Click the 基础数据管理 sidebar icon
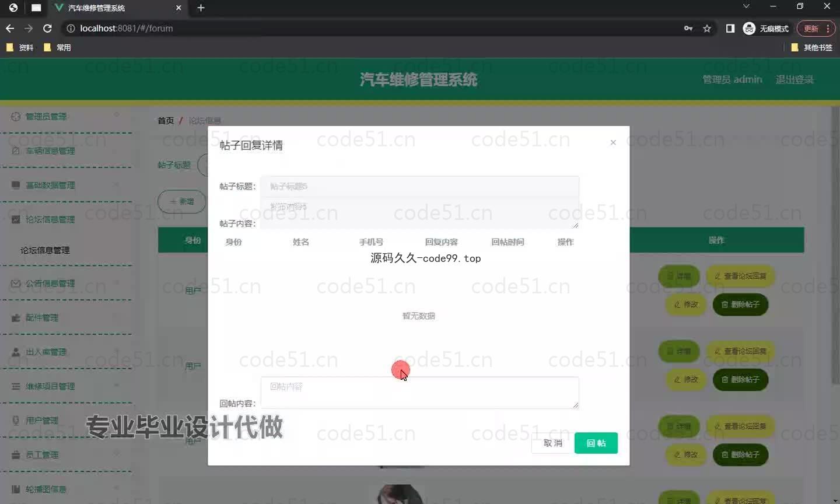Image resolution: width=840 pixels, height=504 pixels. 16,185
